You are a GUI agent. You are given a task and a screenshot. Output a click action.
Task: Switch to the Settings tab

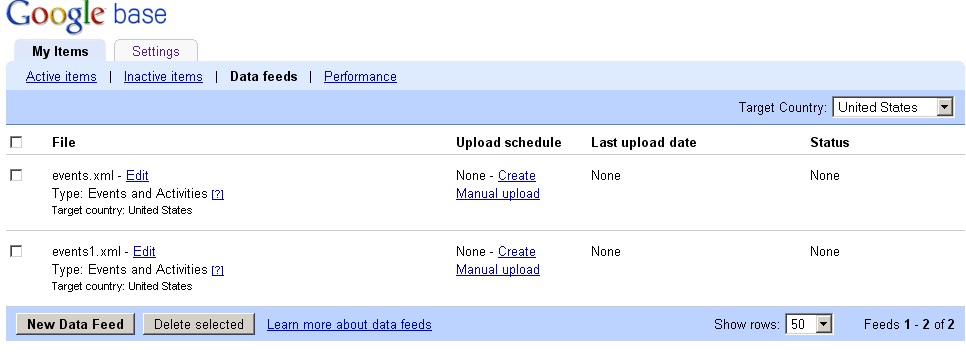[156, 51]
